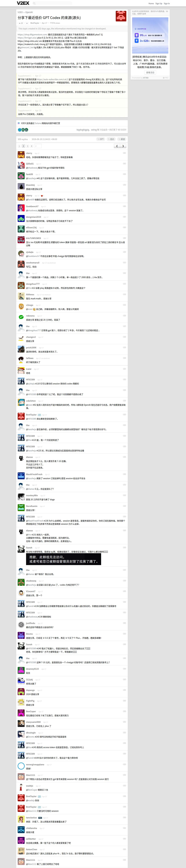Open ellison13tj's avatar
Screen dimensions: 186x868
21,229
